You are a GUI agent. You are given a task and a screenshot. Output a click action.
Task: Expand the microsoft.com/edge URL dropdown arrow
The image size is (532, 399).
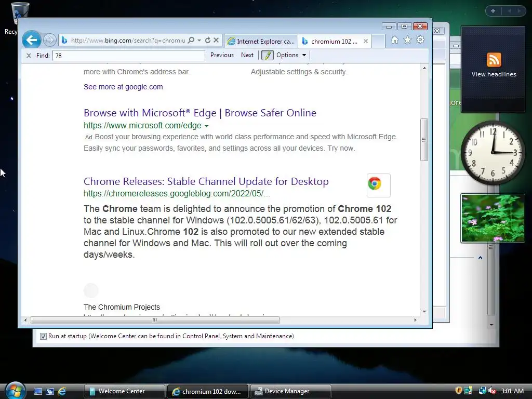(x=206, y=126)
